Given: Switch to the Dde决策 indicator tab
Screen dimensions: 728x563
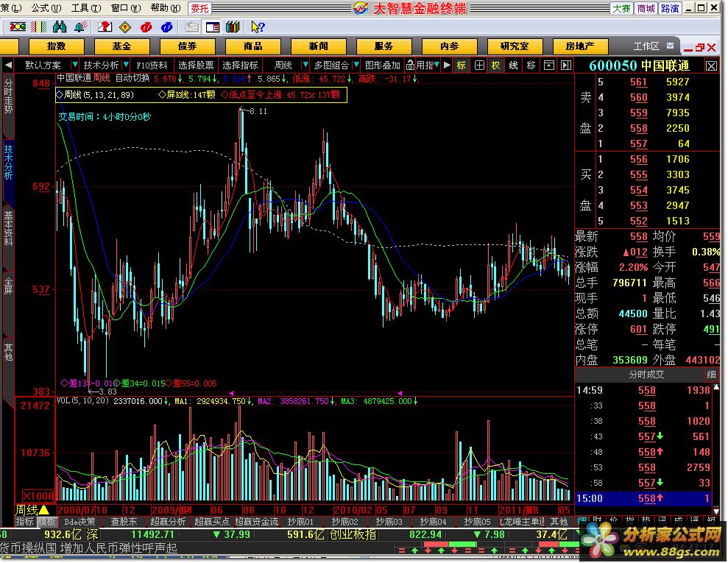Looking at the screenshot, I should pos(79,521).
